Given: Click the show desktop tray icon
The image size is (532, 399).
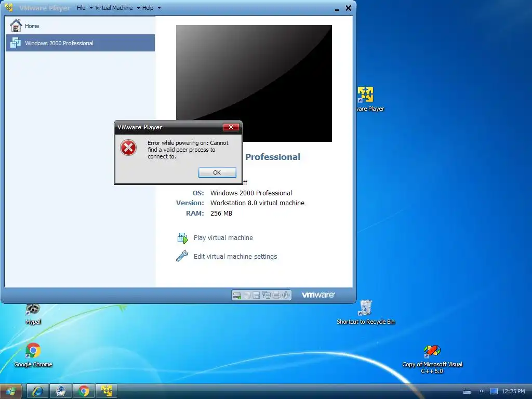Looking at the screenshot, I should tap(494, 391).
